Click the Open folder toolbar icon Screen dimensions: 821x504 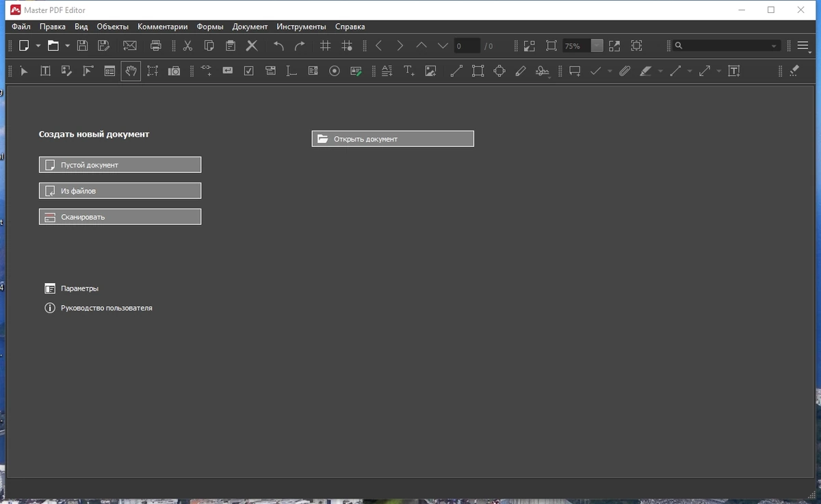pos(53,46)
